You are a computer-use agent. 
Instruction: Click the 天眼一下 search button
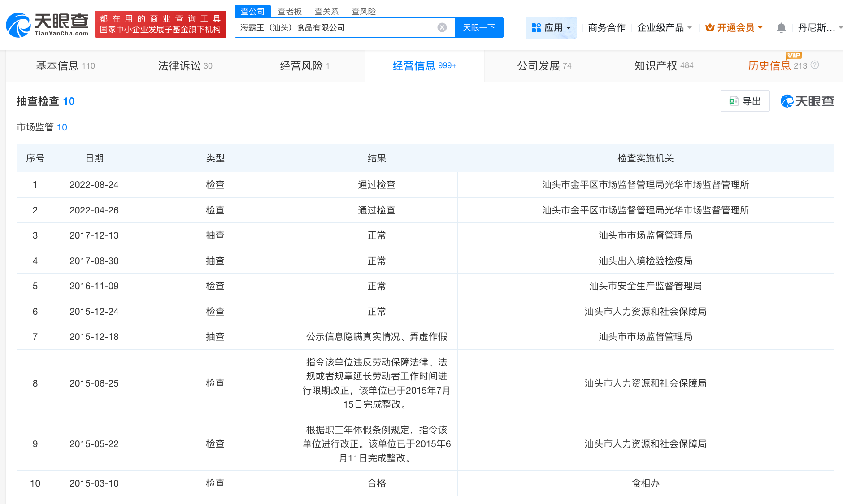point(479,28)
